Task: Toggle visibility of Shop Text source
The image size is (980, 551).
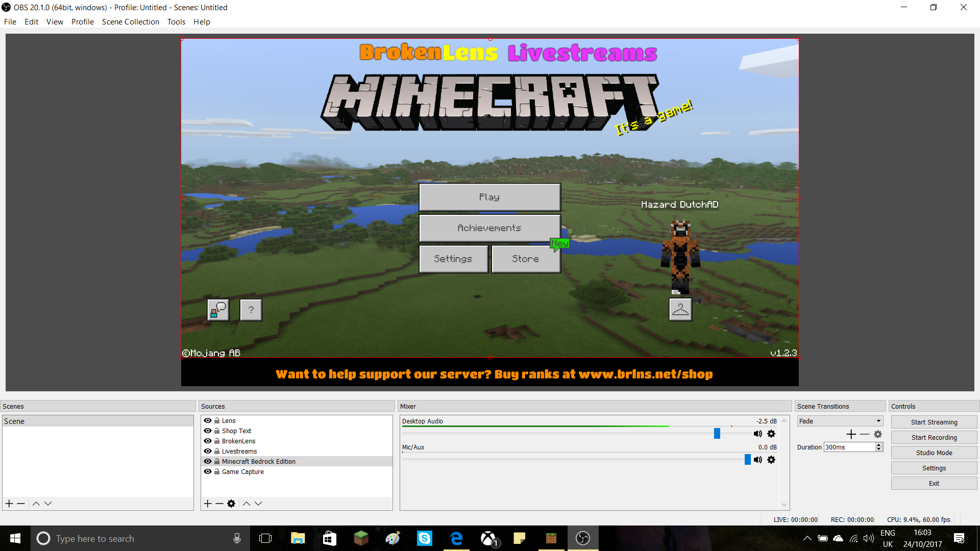Action: click(x=208, y=431)
